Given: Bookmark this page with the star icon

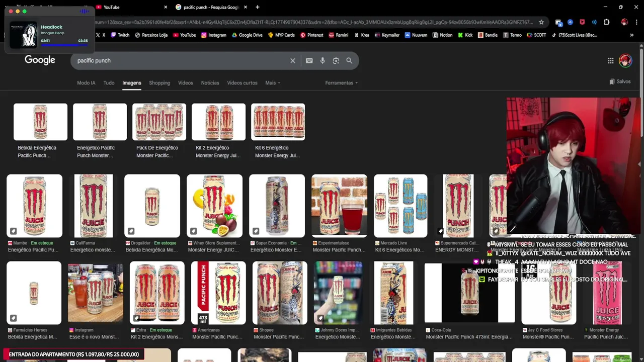Looking at the screenshot, I should (x=541, y=22).
